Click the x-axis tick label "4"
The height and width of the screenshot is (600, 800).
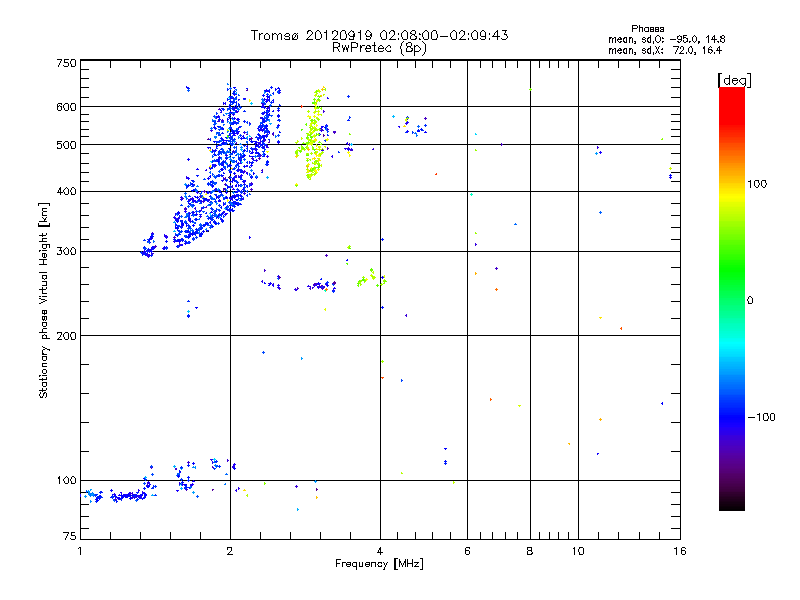380,551
